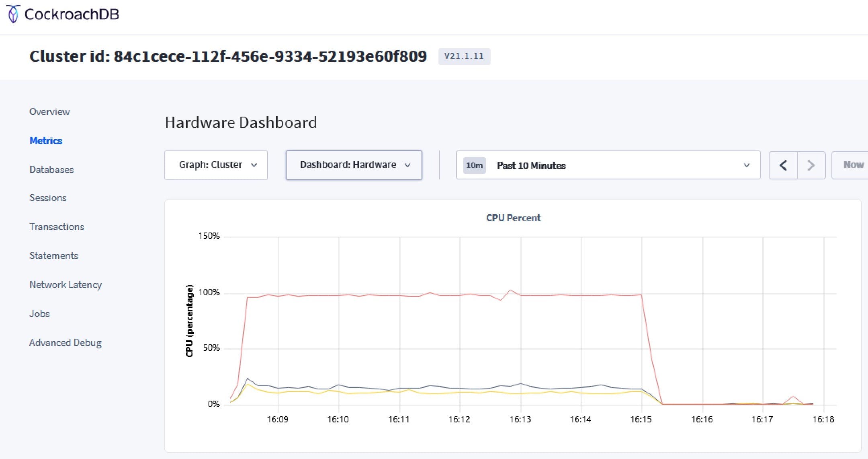
Task: Open the Overview page
Action: 49,112
